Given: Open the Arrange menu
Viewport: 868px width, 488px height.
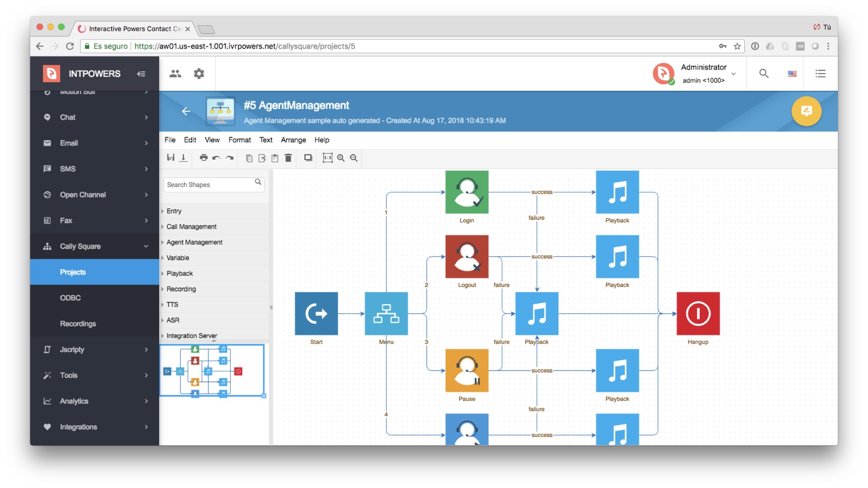Looking at the screenshot, I should point(293,140).
